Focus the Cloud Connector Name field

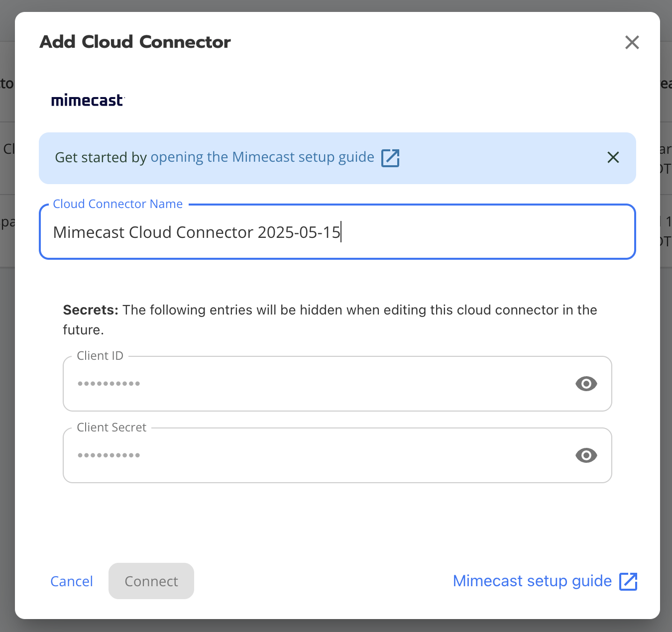tap(337, 232)
